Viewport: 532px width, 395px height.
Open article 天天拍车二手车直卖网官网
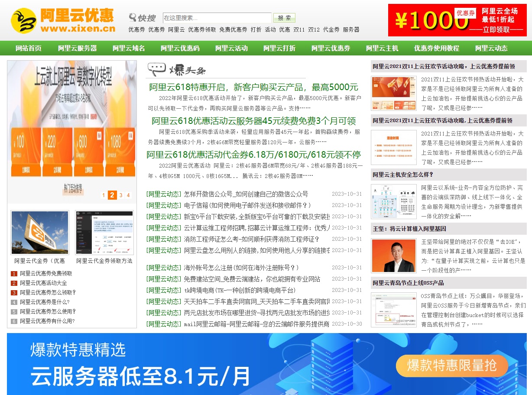tap(257, 301)
